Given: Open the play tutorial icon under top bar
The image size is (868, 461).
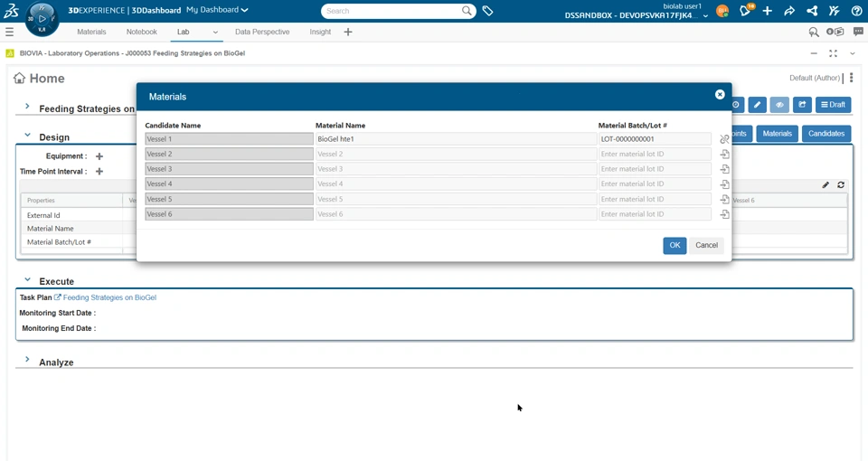Looking at the screenshot, I should tap(835, 33).
